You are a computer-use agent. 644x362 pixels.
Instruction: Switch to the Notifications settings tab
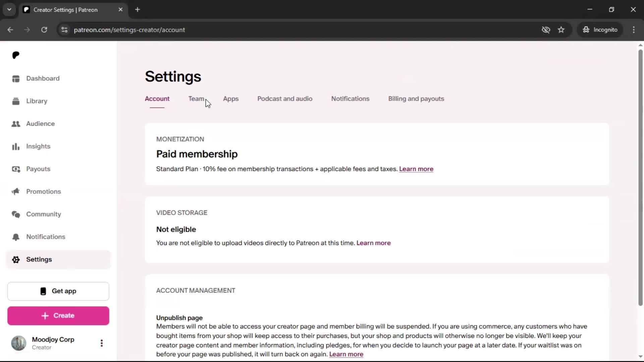350,99
